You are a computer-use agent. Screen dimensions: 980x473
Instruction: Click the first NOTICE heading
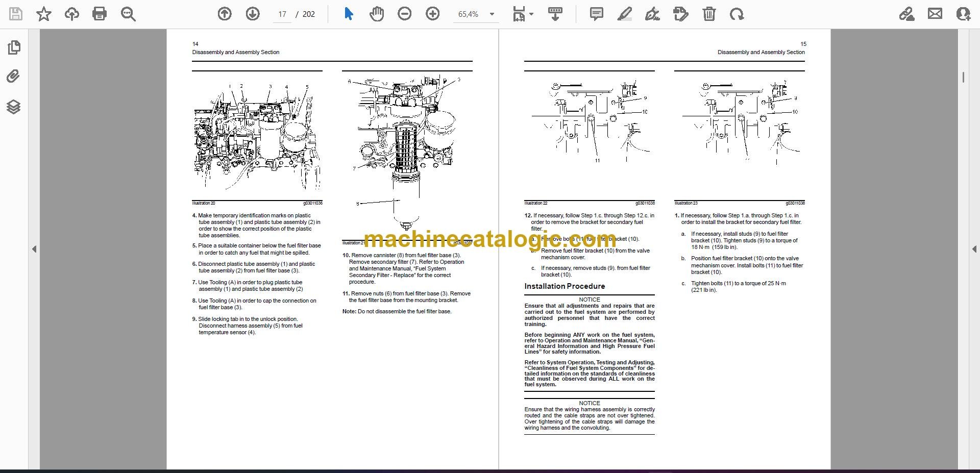point(590,300)
